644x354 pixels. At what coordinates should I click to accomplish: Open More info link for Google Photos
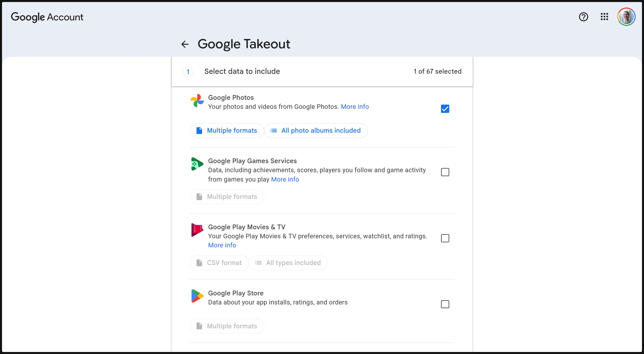coord(355,107)
